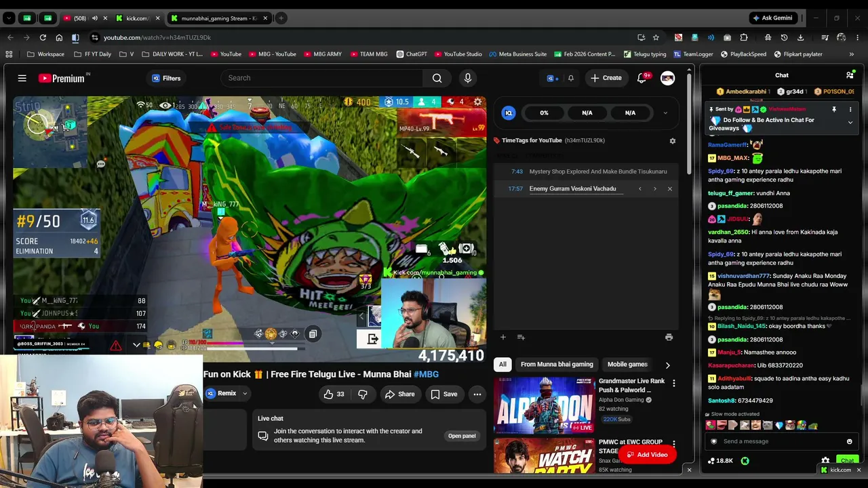Click the vidIQ logo in stats bar
868x488 pixels.
point(509,113)
